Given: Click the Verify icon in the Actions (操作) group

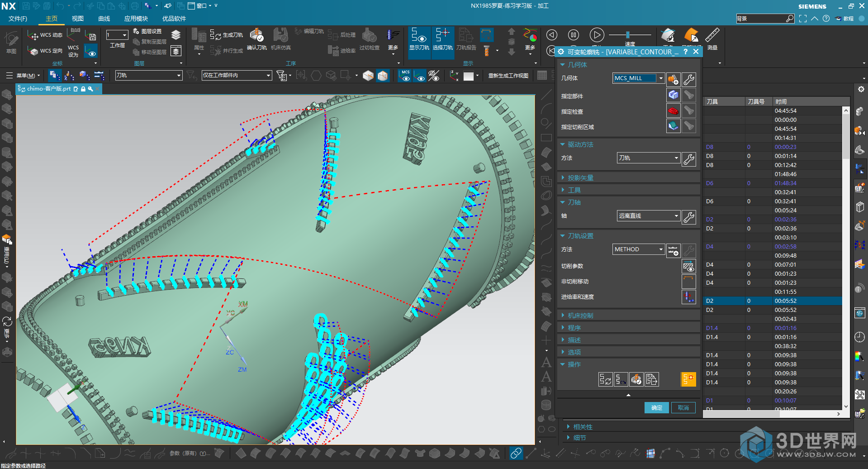Looking at the screenshot, I should 636,379.
